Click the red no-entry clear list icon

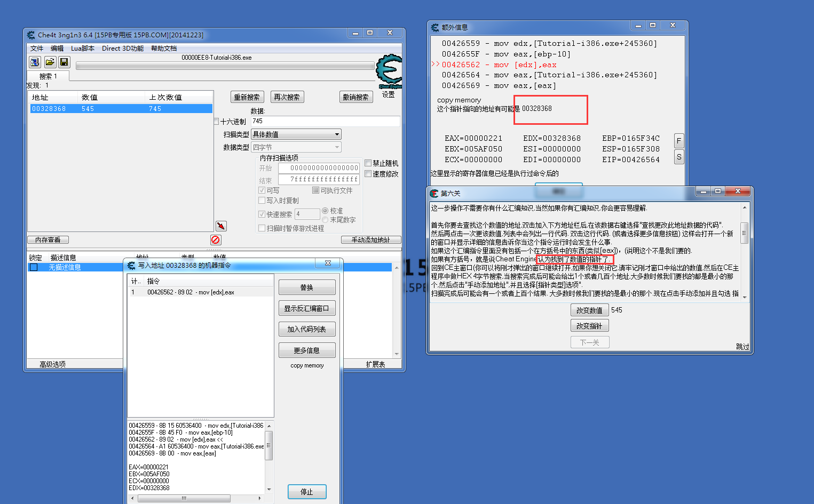point(216,240)
